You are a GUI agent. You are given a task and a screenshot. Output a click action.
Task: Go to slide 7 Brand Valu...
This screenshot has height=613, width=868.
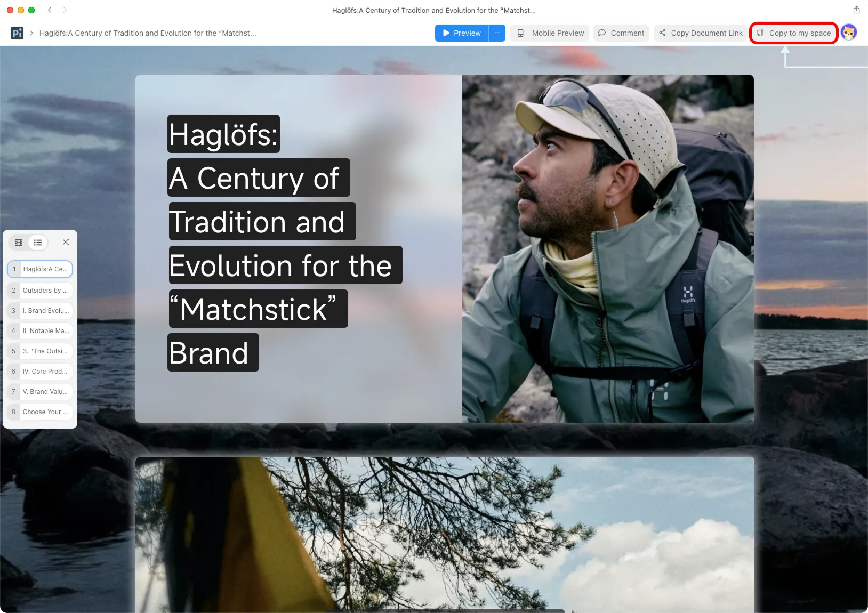pos(40,392)
